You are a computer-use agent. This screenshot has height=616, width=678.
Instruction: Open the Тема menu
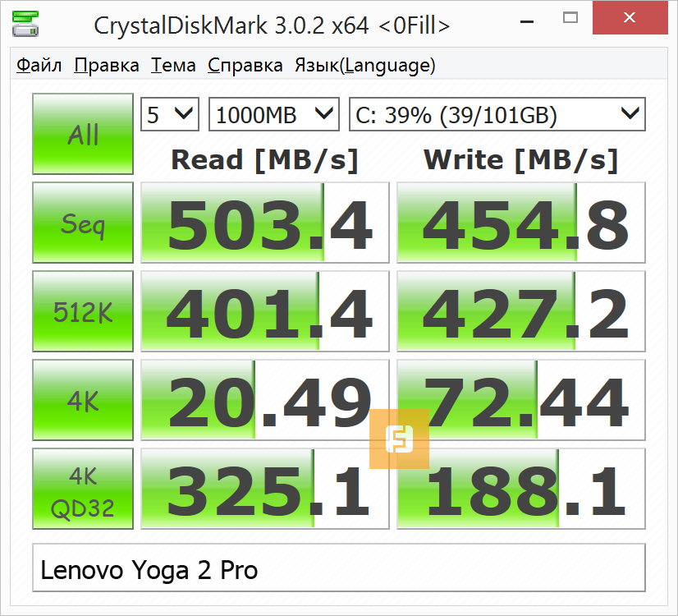pos(174,66)
